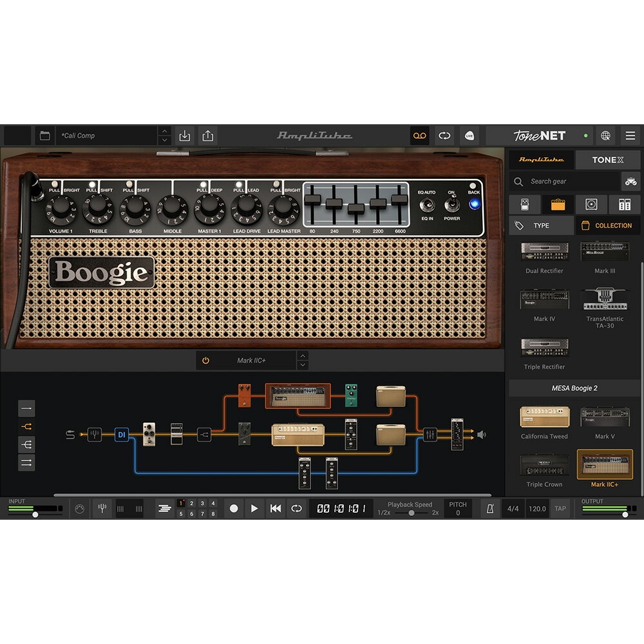Click the speaker output mute icon

[x=482, y=435]
